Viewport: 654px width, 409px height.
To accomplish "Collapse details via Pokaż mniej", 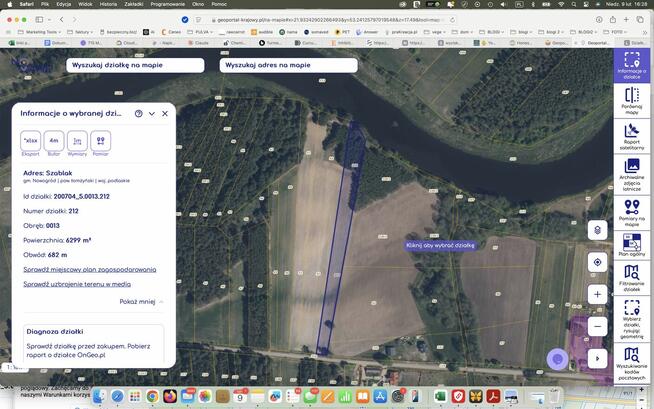I will [x=141, y=301].
